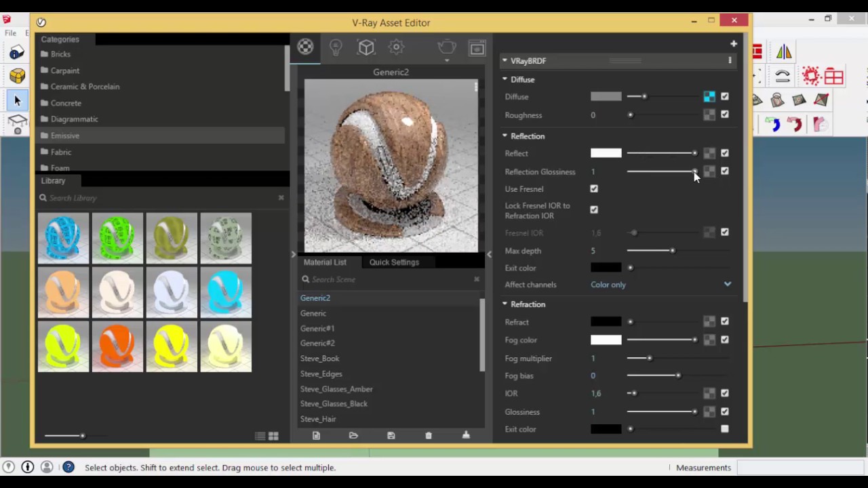Switch library to grid view

[x=273, y=436]
